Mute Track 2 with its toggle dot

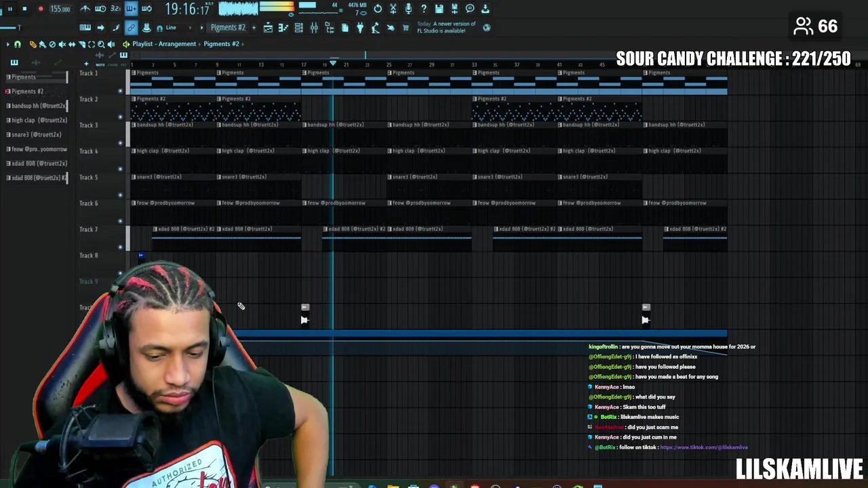click(121, 117)
